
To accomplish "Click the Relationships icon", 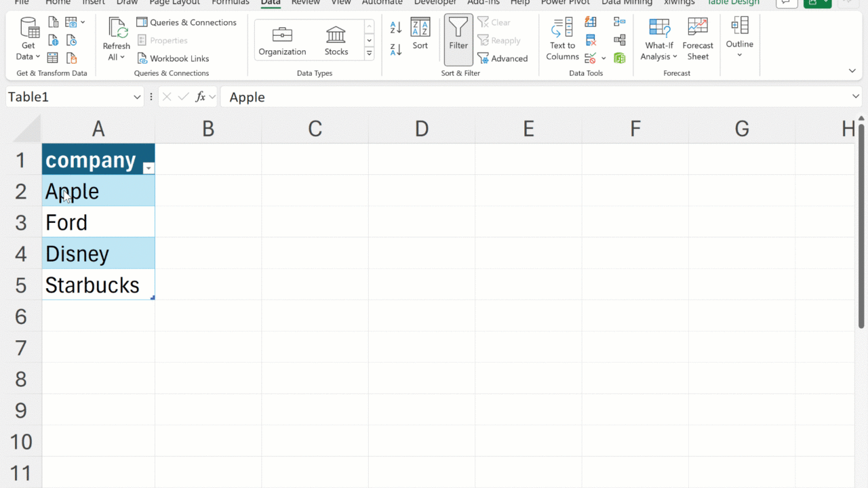I will [x=619, y=41].
